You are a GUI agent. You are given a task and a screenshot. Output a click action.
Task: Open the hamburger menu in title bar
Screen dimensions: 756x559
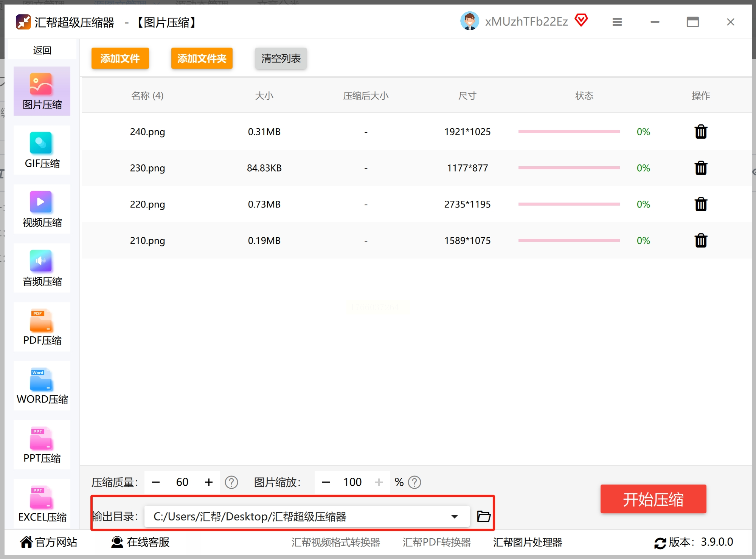617,22
